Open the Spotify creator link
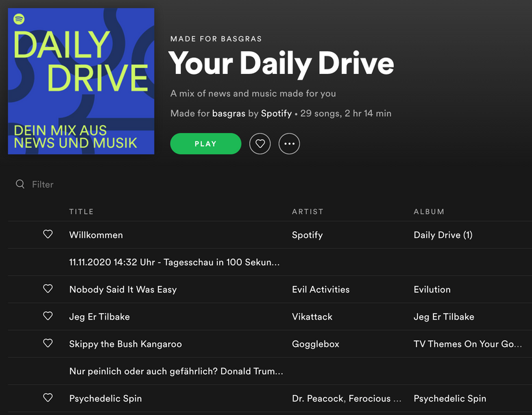Image resolution: width=532 pixels, height=415 pixels. (276, 113)
